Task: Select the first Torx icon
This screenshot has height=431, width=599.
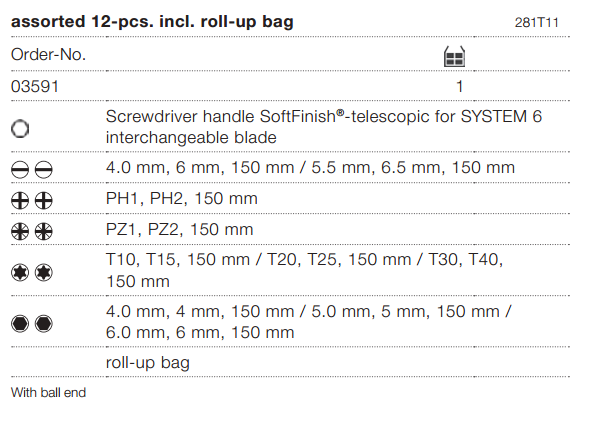Action: (20, 272)
